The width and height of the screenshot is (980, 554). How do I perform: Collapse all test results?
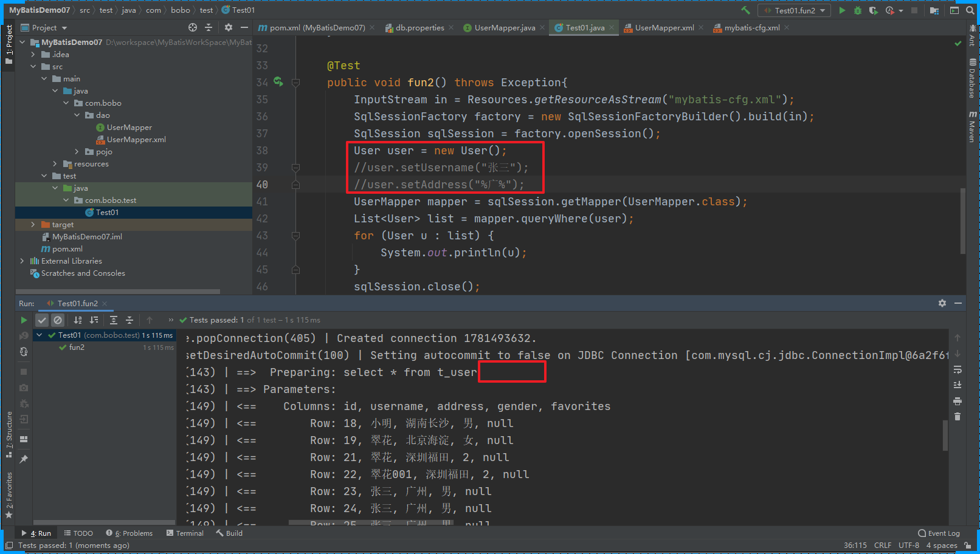pos(129,320)
